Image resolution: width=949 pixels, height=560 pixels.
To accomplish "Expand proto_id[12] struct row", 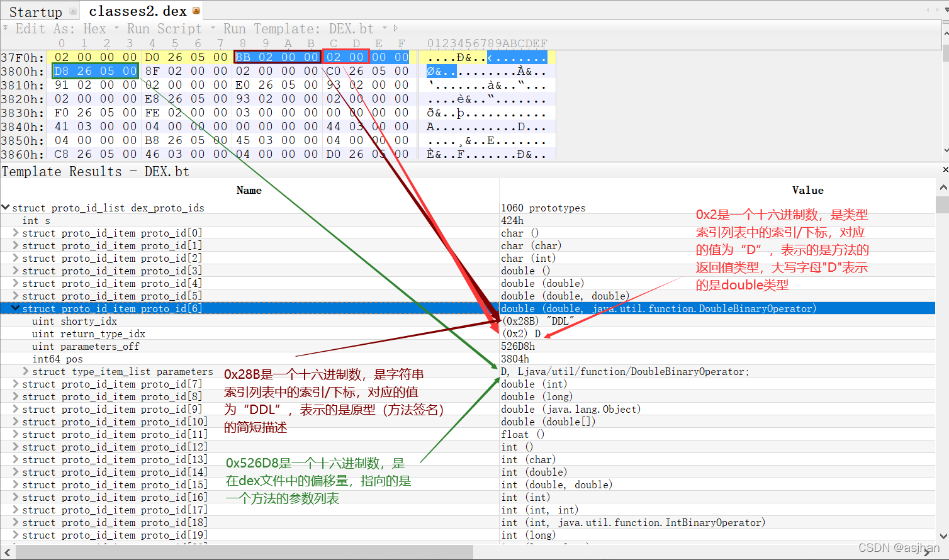I will [x=16, y=446].
